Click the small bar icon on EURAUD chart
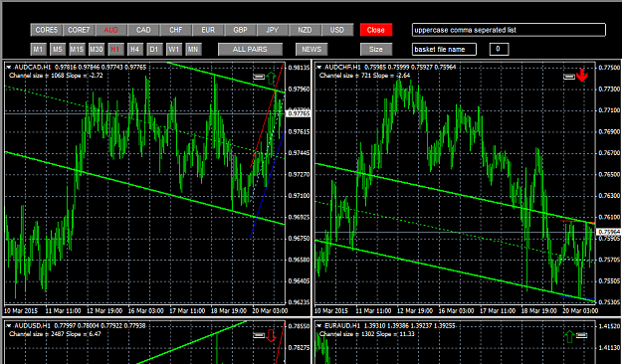 (582, 335)
